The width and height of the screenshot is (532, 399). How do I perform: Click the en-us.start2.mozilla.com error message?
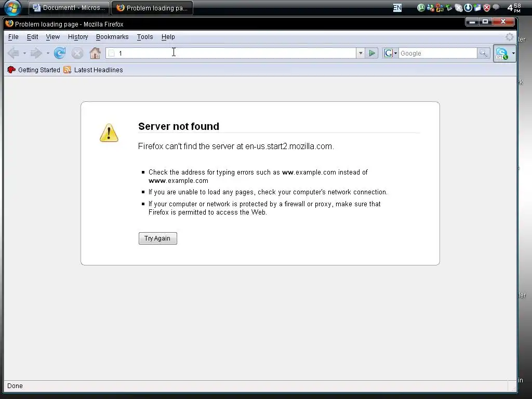pos(236,146)
